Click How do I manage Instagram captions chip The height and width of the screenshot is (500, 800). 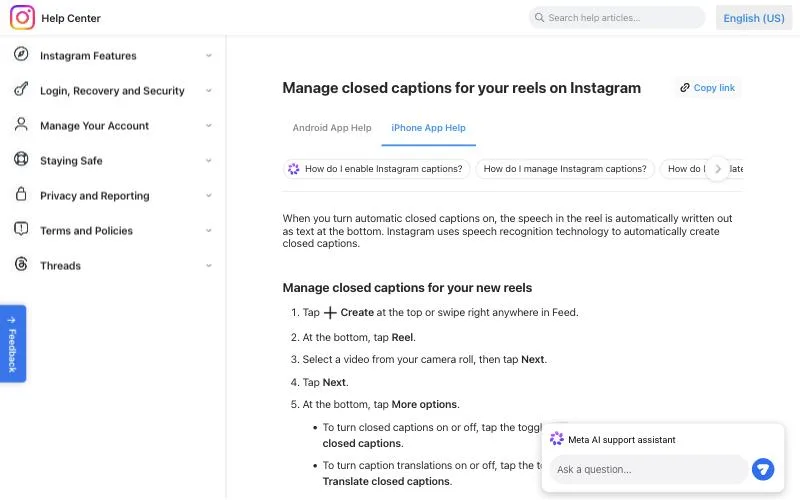coord(565,169)
